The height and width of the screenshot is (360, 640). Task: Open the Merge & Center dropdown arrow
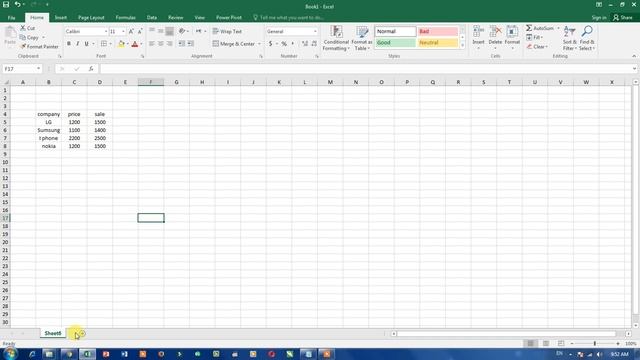[259, 44]
